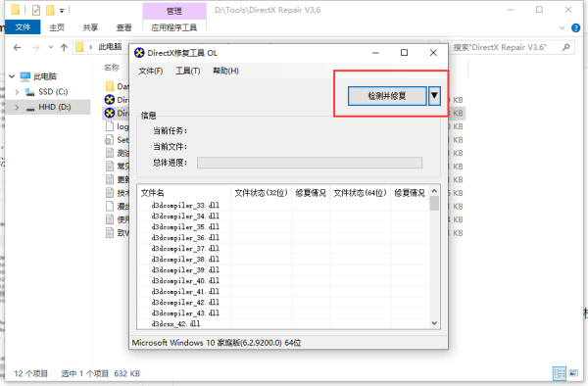The width and height of the screenshot is (588, 386).
Task: Select d3dcompiler_33.dll row
Action: point(283,206)
